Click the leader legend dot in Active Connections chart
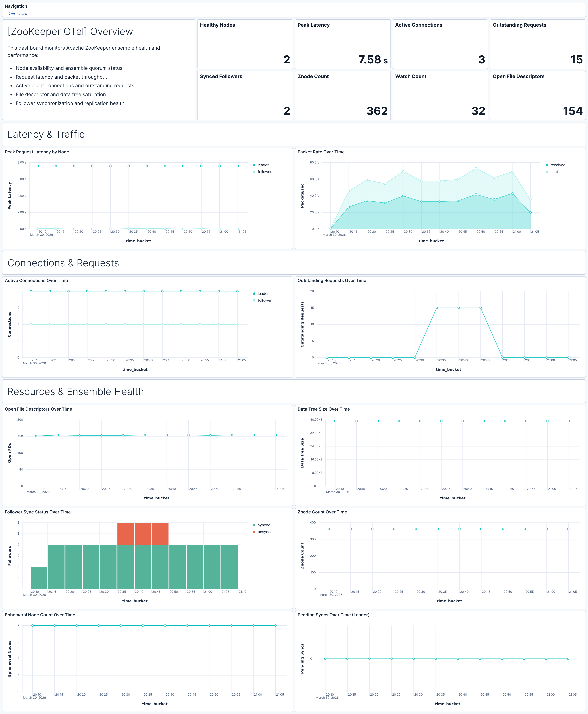 [x=254, y=293]
